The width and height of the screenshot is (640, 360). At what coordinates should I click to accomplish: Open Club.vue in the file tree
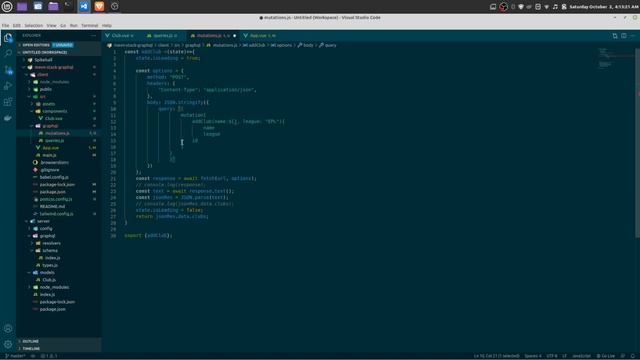[59, 118]
